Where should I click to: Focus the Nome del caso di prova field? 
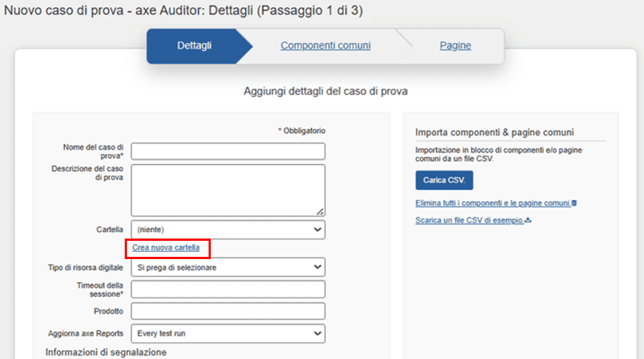[x=228, y=151]
